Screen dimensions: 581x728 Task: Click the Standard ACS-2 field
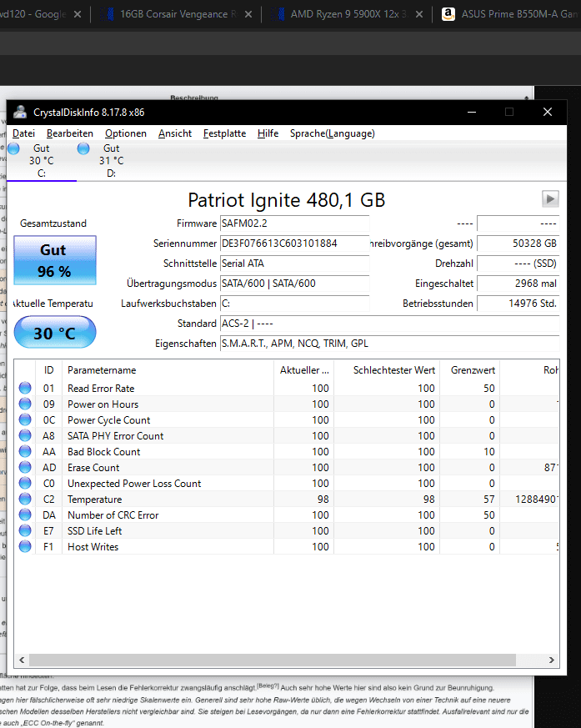[x=389, y=324]
